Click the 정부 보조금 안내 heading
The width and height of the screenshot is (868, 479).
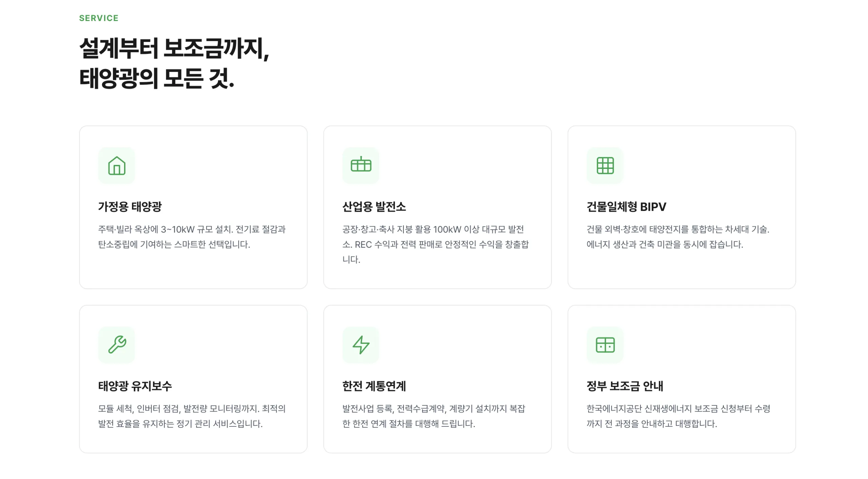click(625, 386)
